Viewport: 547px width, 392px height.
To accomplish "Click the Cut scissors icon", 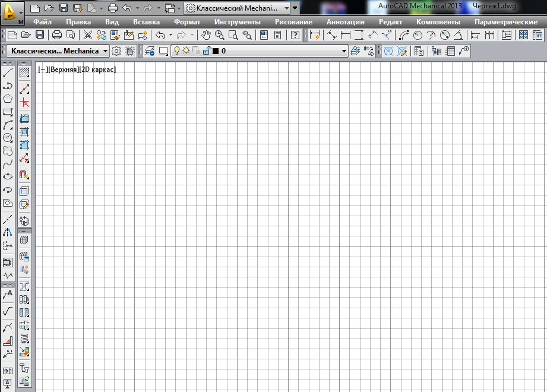I will point(88,35).
